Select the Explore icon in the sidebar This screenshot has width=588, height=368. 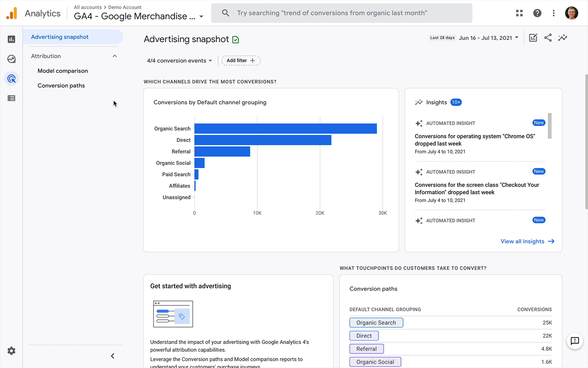(11, 58)
